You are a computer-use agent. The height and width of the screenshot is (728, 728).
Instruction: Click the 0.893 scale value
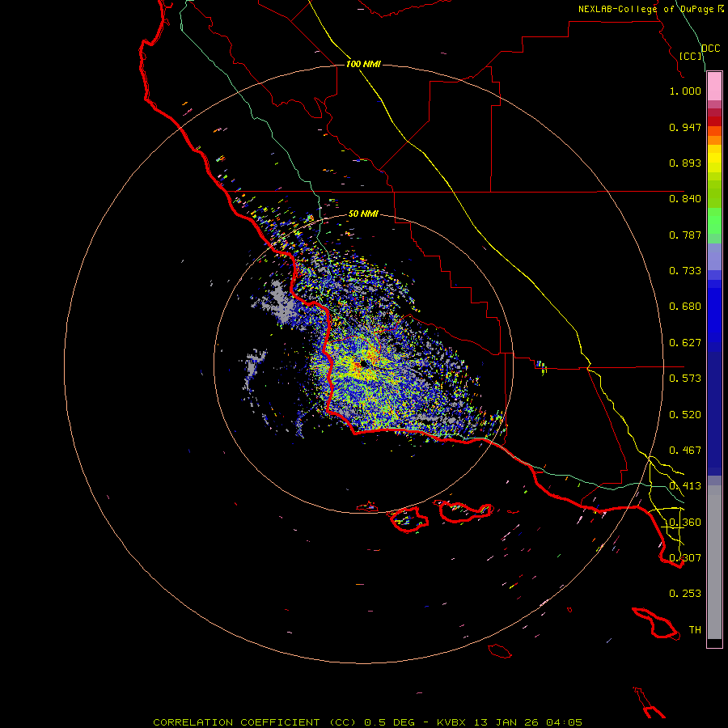point(685,163)
